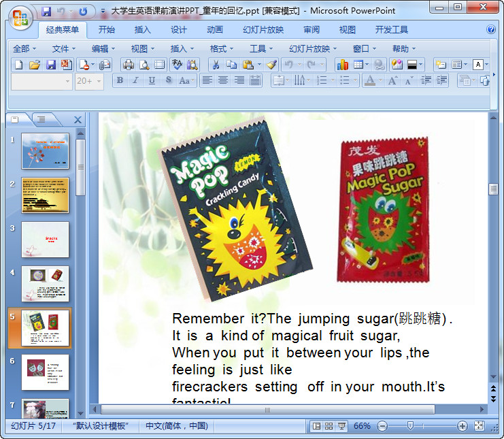Click the thumbnail pane vertical scrollbar thumb
Screen dimensions: 504x439
tap(80, 167)
